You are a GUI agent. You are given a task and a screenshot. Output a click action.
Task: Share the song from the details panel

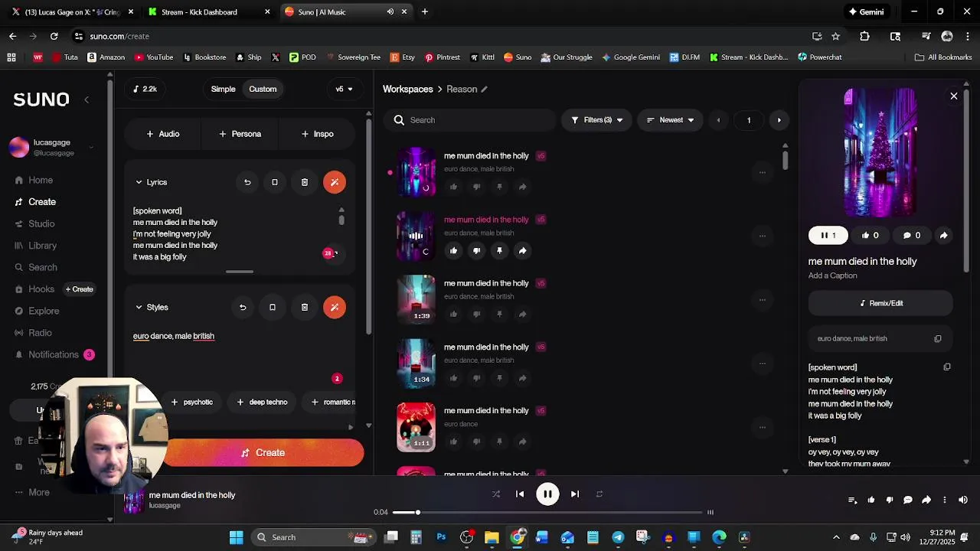(943, 235)
